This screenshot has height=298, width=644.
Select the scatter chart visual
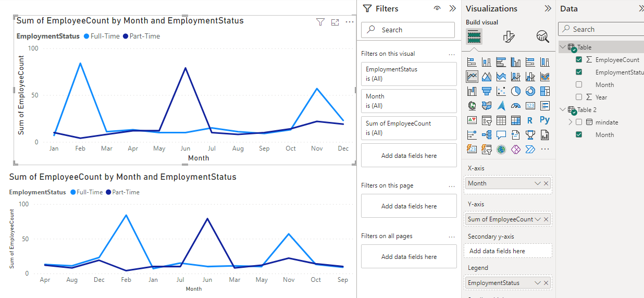tap(501, 91)
